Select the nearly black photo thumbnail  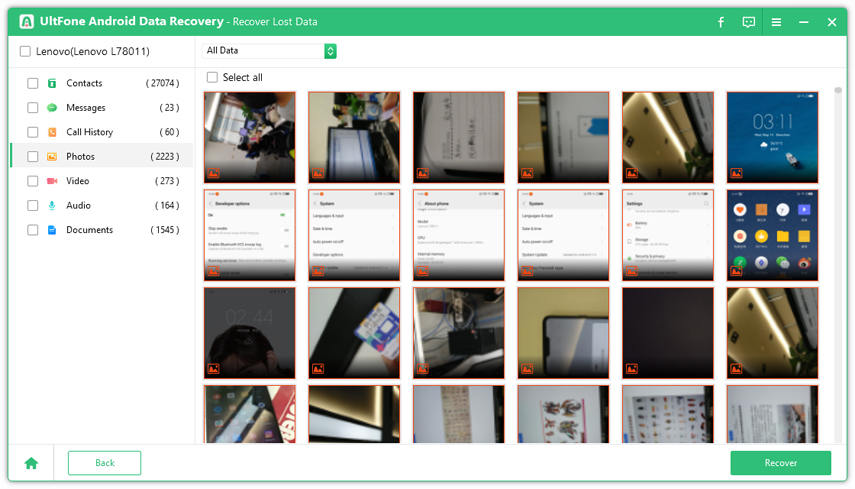point(667,333)
